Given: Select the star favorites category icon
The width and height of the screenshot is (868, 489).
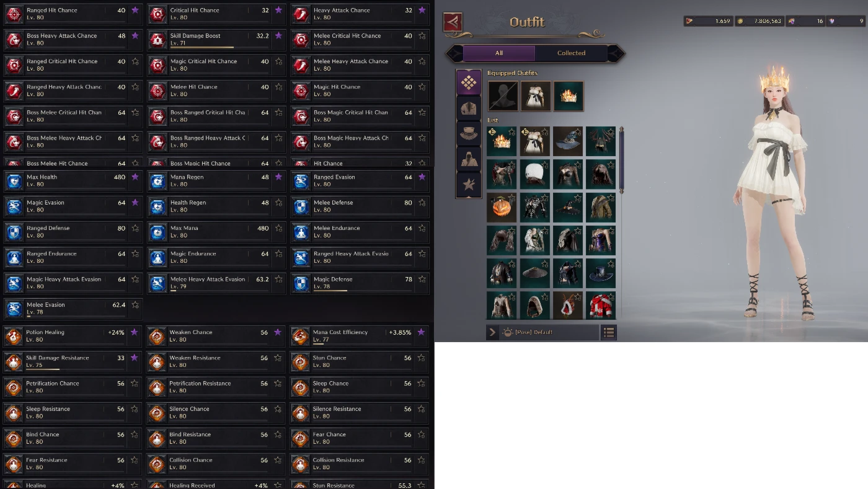Looking at the screenshot, I should 469,184.
